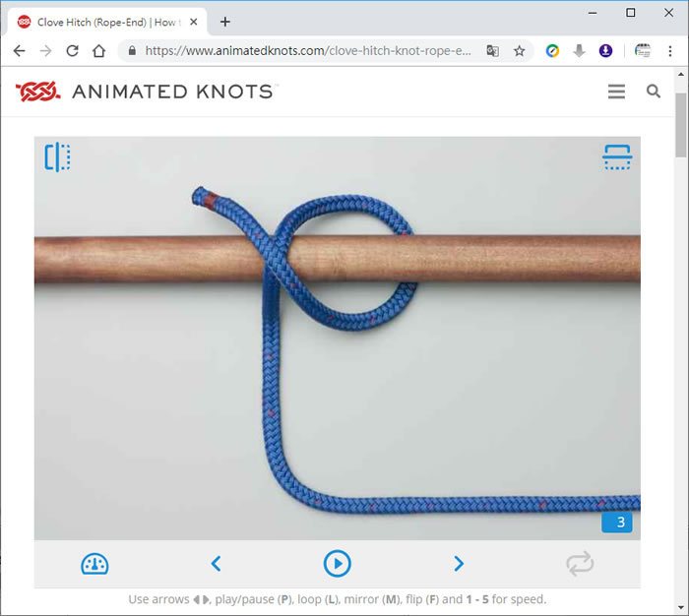This screenshot has width=689, height=616.
Task: Open the animation speed gauge
Action: (x=94, y=564)
